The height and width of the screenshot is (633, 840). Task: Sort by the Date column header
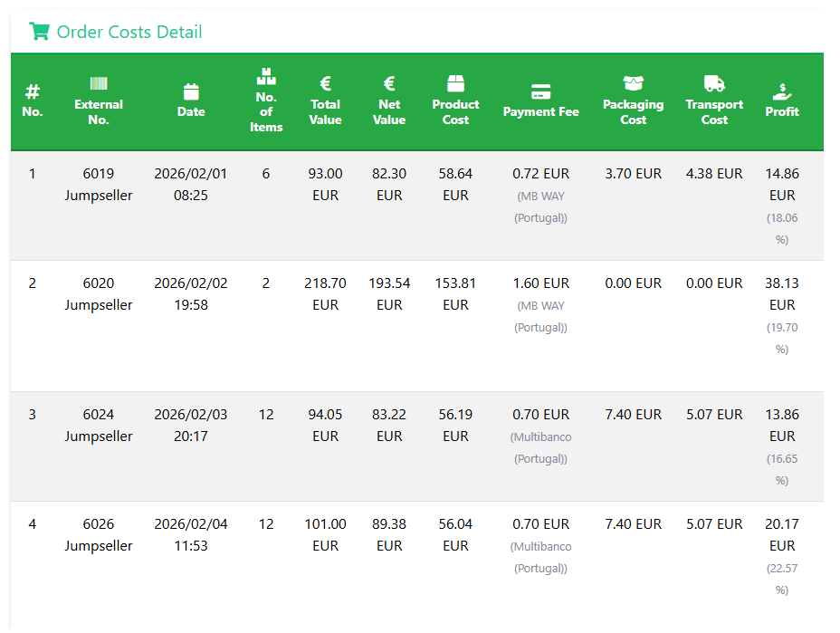click(191, 111)
